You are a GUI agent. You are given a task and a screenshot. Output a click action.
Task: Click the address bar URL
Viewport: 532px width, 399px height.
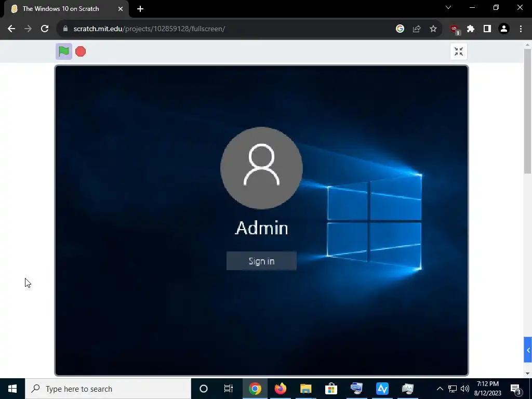[149, 29]
